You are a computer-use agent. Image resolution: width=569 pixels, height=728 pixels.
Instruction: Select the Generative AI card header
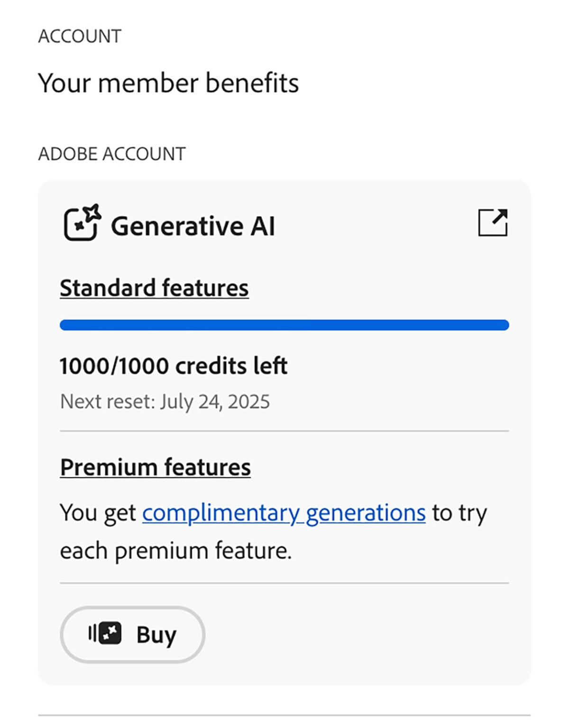coord(194,225)
